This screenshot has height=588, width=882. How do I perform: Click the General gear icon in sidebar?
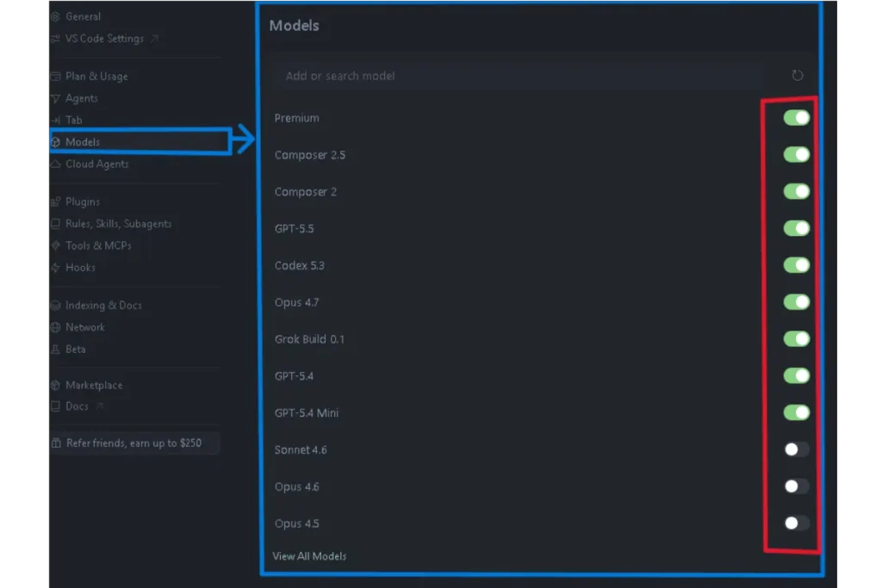56,17
